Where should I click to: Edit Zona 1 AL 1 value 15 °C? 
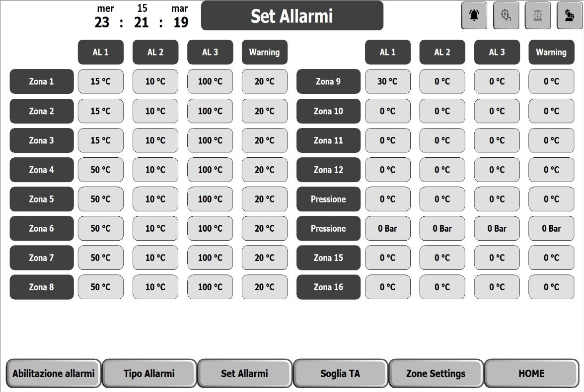tap(100, 81)
